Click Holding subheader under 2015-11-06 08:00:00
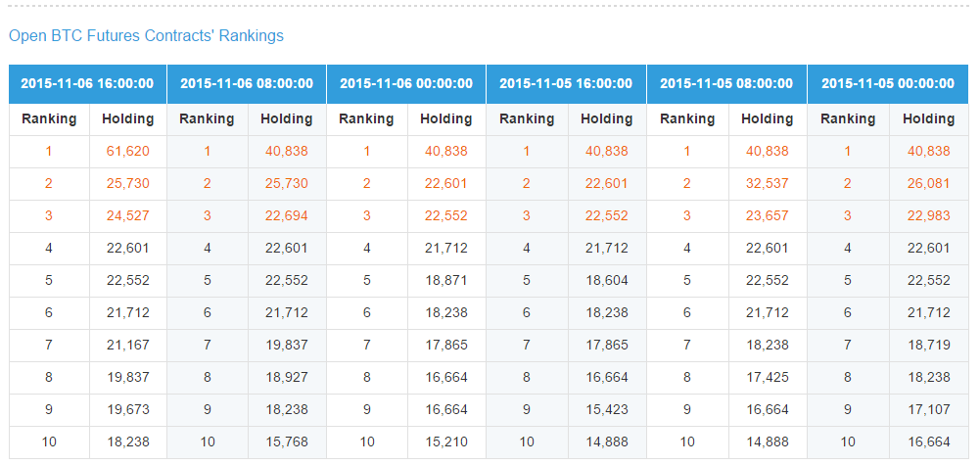The width and height of the screenshot is (980, 465). pos(287,118)
